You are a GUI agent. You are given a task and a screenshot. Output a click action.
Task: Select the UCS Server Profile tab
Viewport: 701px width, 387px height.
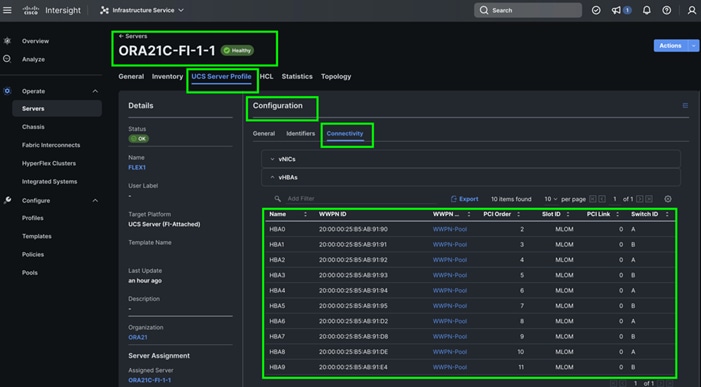point(221,76)
